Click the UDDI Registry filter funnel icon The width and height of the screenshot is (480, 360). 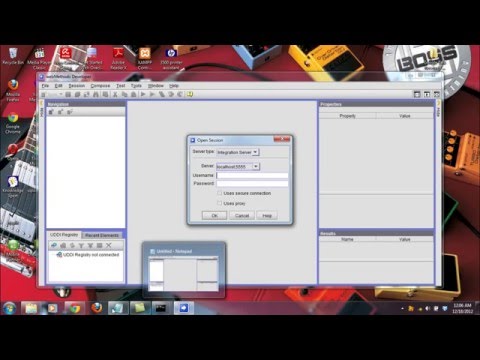(81, 245)
